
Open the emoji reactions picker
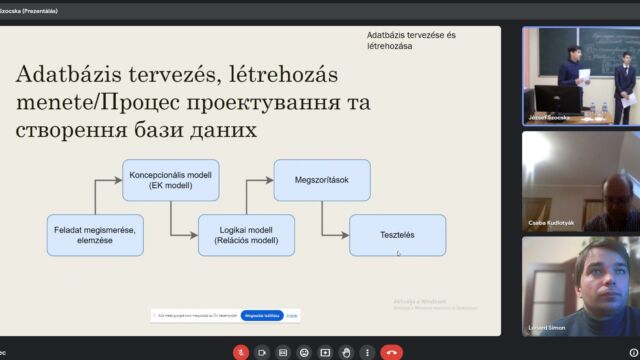(304, 352)
